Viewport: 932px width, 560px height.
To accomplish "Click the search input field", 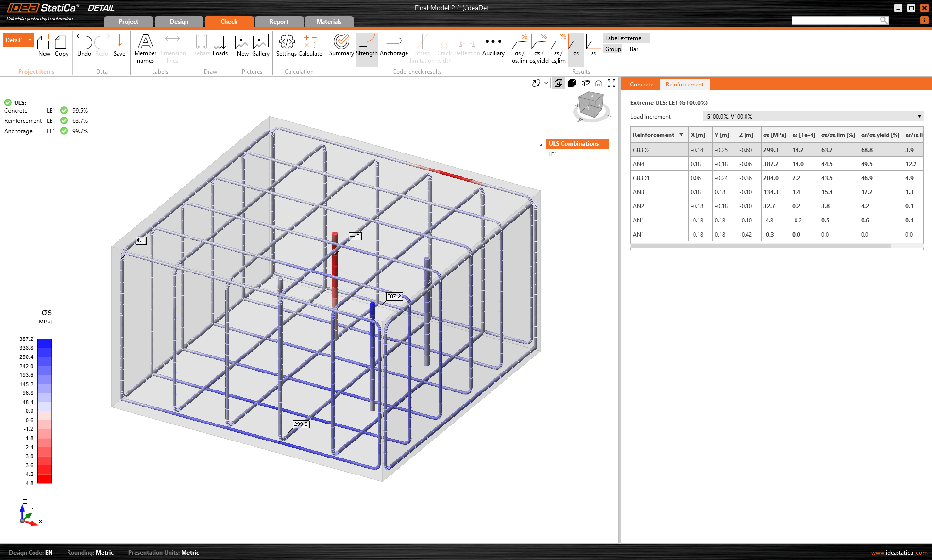I will 835,20.
